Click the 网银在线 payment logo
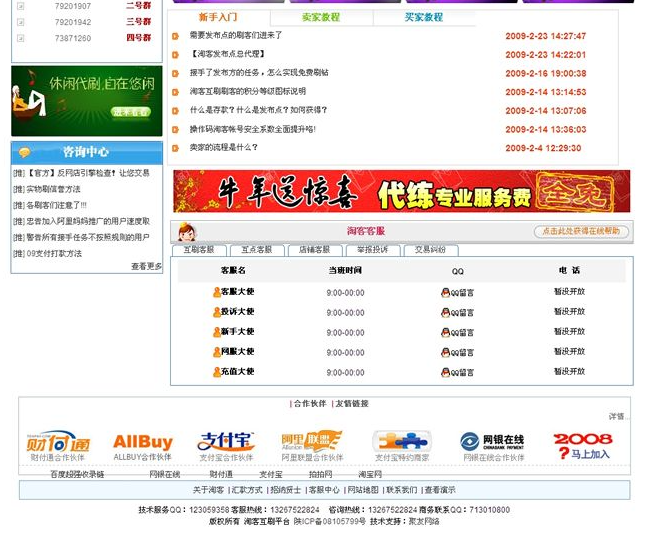The image size is (650, 534). pyautogui.click(x=492, y=441)
